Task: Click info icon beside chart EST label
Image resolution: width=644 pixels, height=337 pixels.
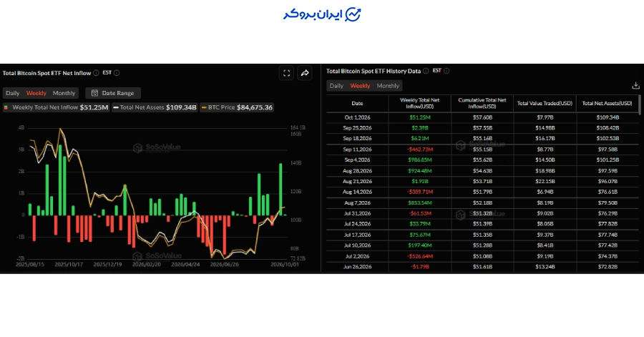Action: 117,73
